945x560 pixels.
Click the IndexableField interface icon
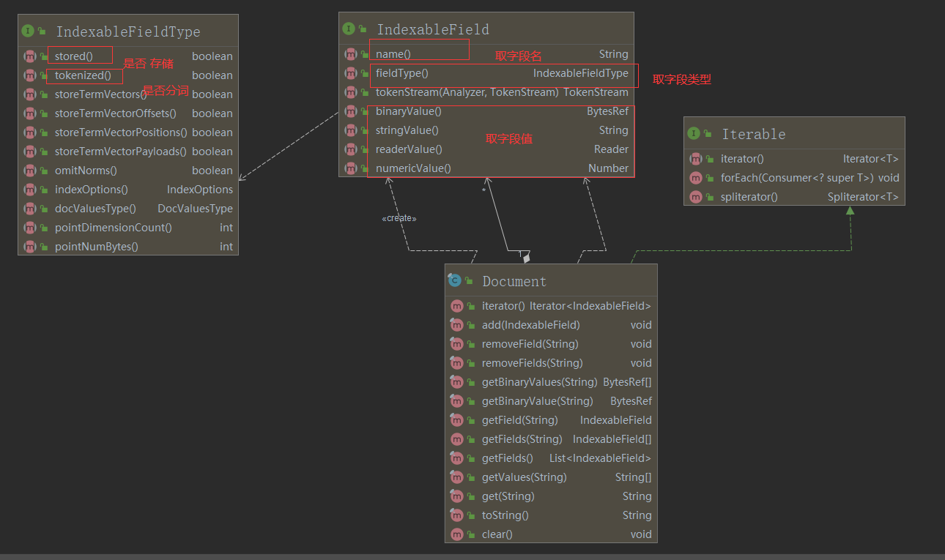point(349,29)
